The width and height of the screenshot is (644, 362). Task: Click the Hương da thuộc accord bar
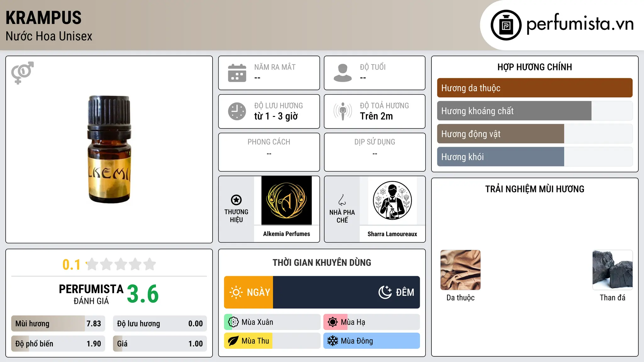[535, 88]
